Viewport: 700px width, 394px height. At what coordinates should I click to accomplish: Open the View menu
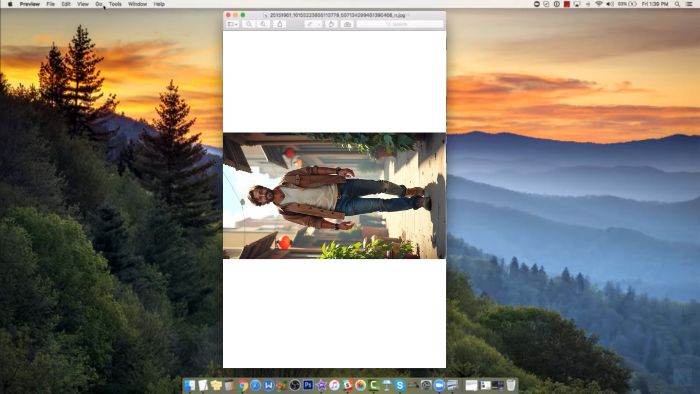tap(83, 4)
